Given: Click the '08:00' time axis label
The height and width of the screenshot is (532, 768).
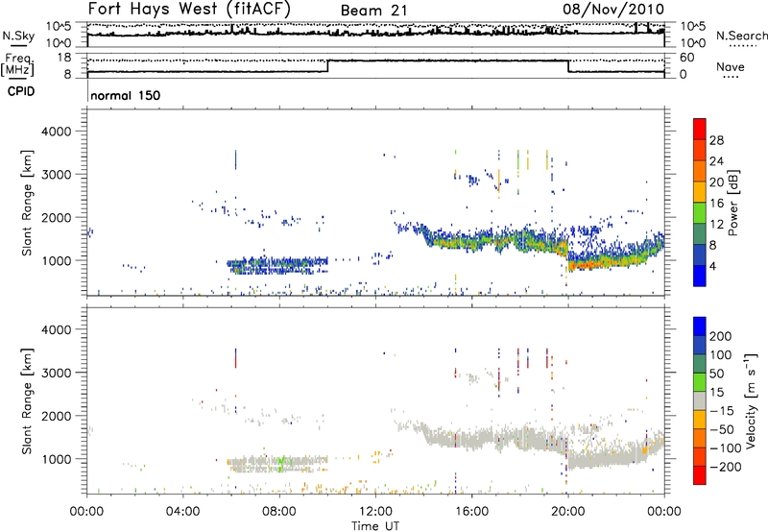Looking at the screenshot, I should pyautogui.click(x=279, y=512).
